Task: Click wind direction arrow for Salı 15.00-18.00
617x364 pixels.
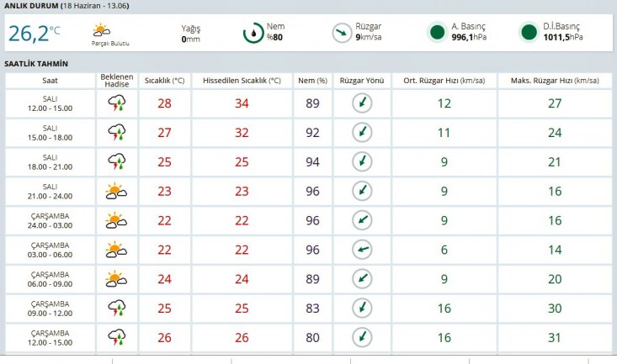Action: (x=362, y=133)
